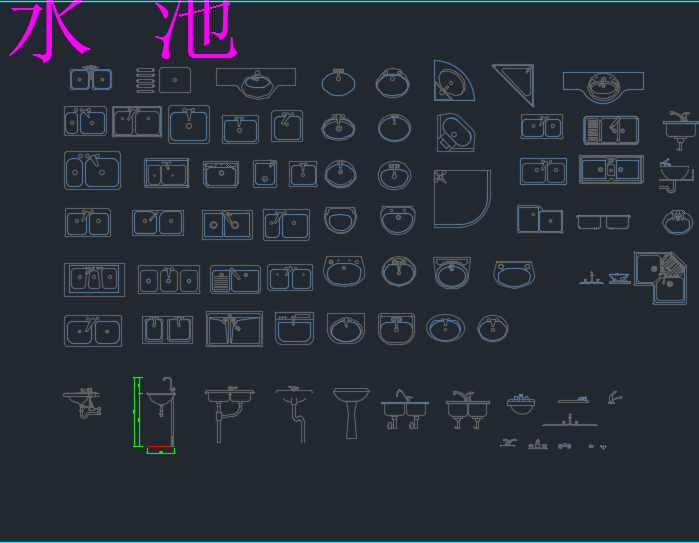
Task: Select double sink elevation with blue countertop
Action: 405,409
